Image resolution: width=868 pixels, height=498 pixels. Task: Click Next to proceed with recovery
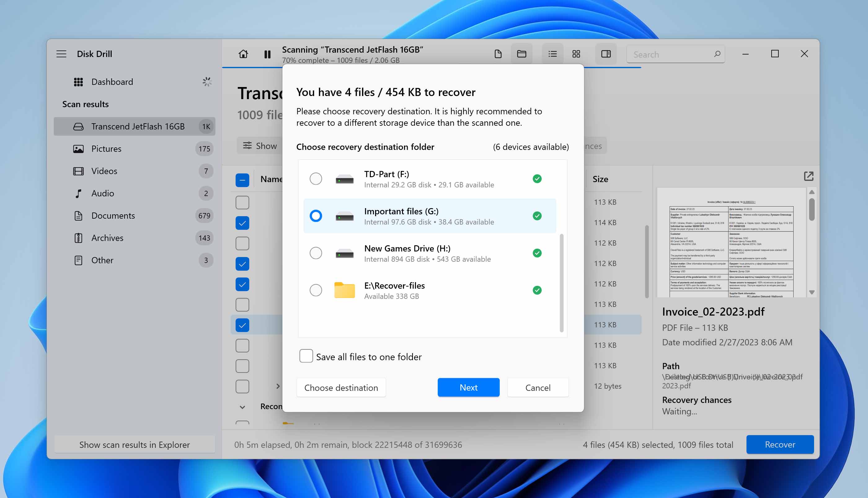click(x=469, y=387)
